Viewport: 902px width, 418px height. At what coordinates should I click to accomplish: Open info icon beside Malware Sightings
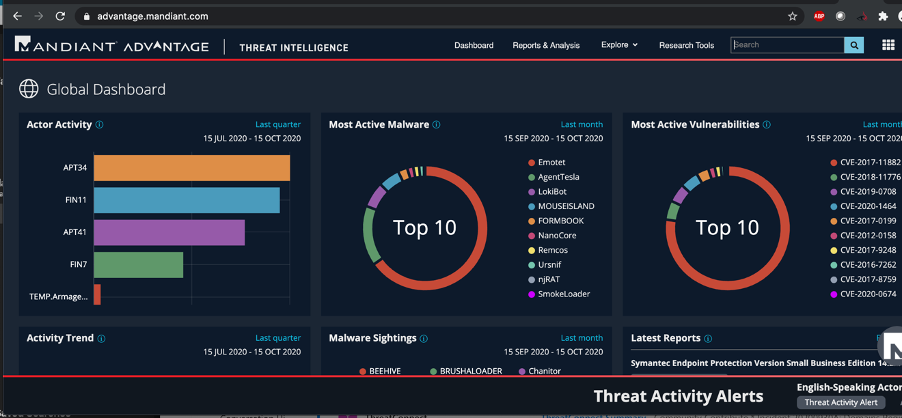click(x=424, y=338)
